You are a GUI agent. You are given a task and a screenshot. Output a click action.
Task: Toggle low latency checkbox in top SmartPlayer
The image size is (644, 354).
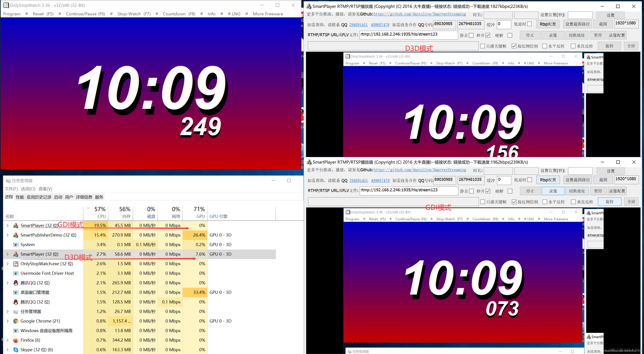tap(529, 24)
